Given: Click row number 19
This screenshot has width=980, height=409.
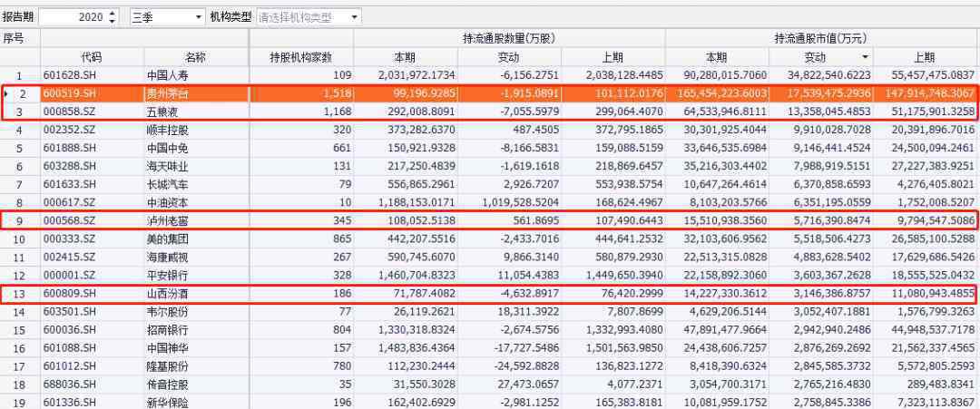Looking at the screenshot, I should pos(20,403).
